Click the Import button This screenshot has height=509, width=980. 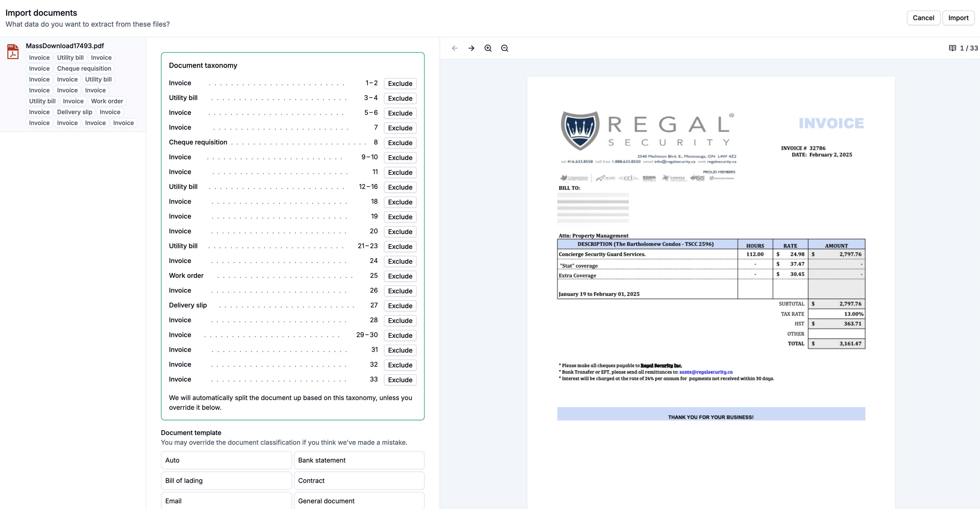[x=958, y=18]
